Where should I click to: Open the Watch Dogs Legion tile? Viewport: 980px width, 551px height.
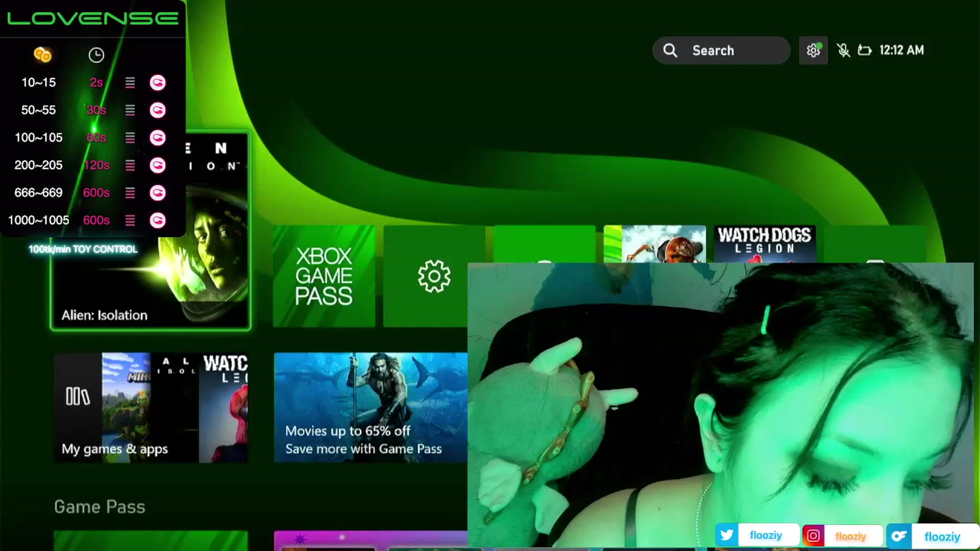click(x=765, y=244)
